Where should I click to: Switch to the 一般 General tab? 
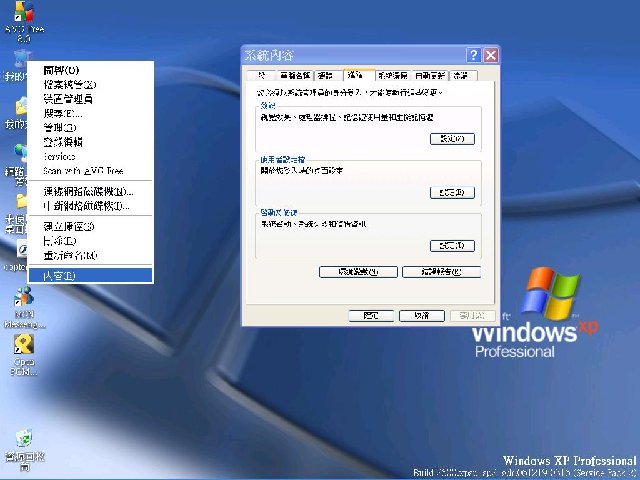pyautogui.click(x=262, y=76)
